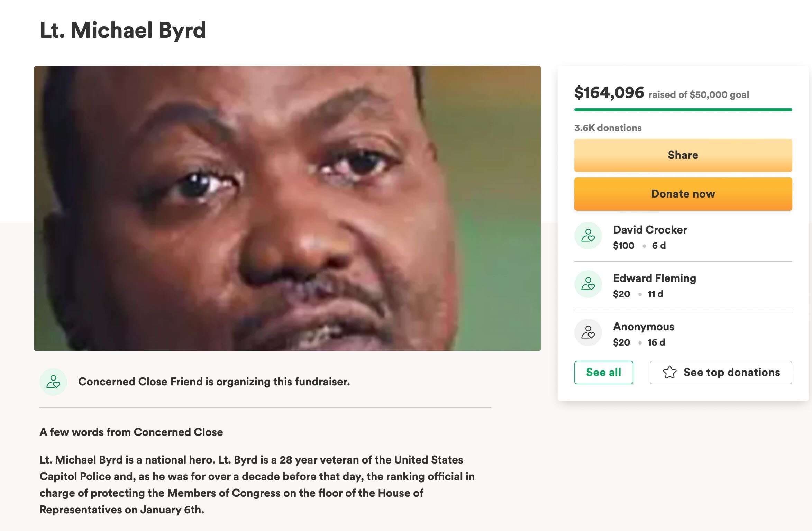Click the Lt. Michael Byrd page title
Viewport: 812px width, 531px height.
123,30
